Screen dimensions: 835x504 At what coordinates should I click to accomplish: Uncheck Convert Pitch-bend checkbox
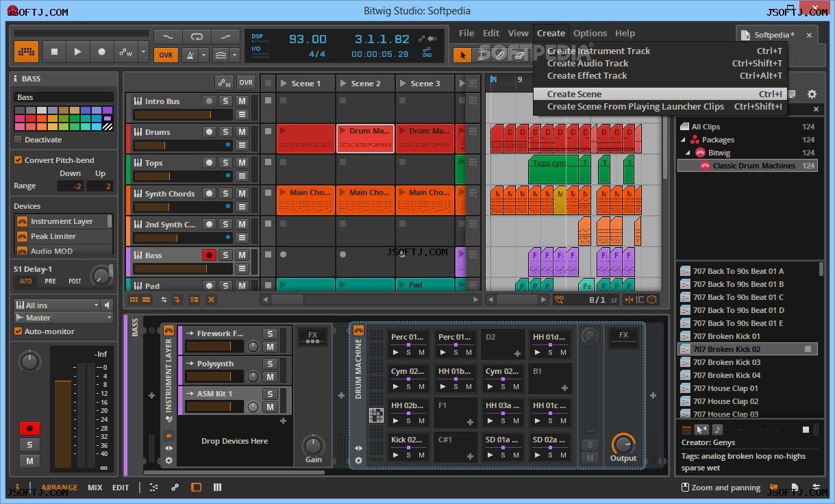(18, 160)
